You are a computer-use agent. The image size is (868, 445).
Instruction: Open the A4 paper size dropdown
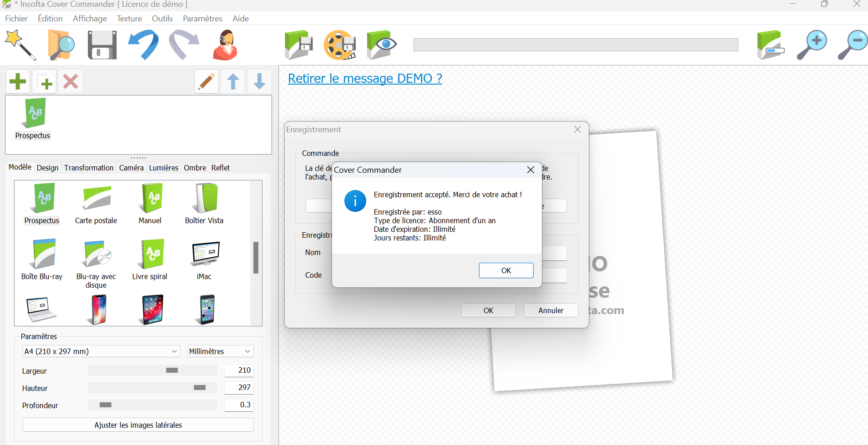click(x=101, y=351)
